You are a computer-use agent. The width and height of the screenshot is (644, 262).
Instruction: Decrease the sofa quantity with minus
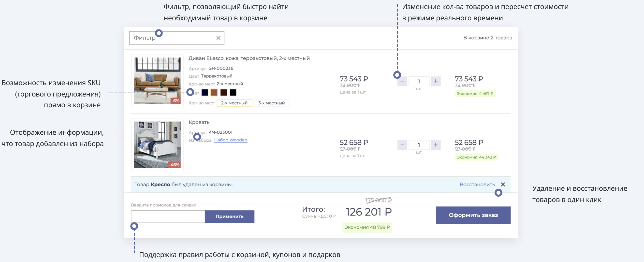[x=402, y=81]
